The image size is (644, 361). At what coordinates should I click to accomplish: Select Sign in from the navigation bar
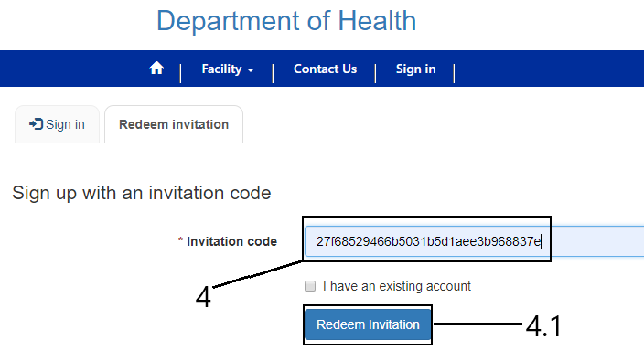(x=415, y=69)
